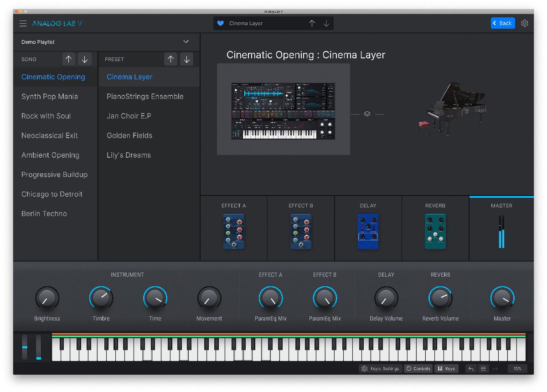Open the Effect B tab

(301, 228)
